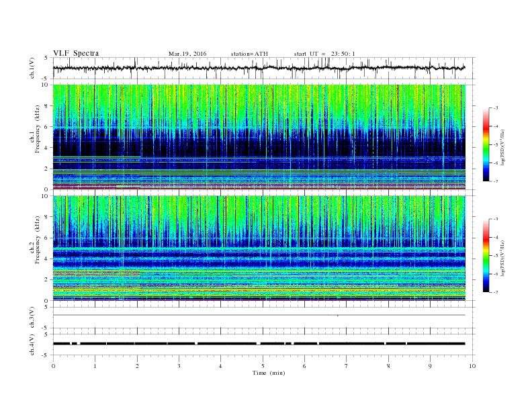Click the 'ch.4(V)' axis label
The height and width of the screenshot is (411, 532).
(x=32, y=345)
